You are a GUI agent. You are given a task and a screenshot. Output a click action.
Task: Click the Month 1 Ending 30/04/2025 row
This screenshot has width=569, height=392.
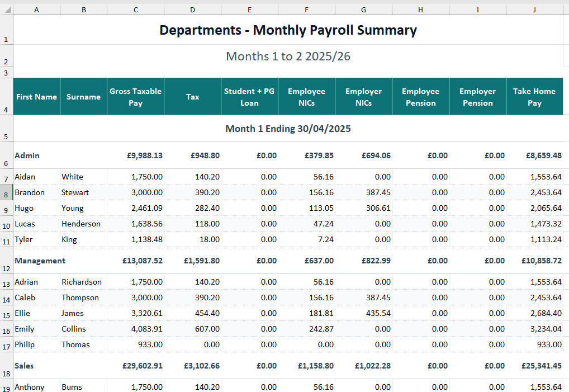click(288, 129)
